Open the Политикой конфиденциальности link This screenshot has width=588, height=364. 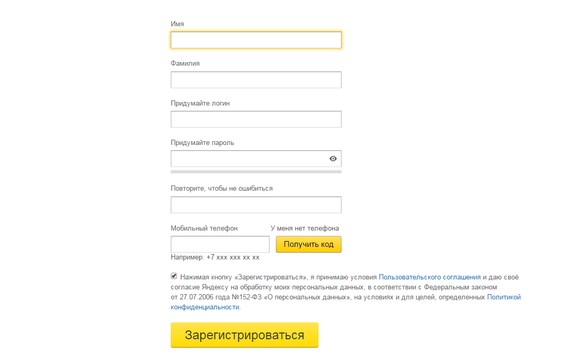click(503, 297)
